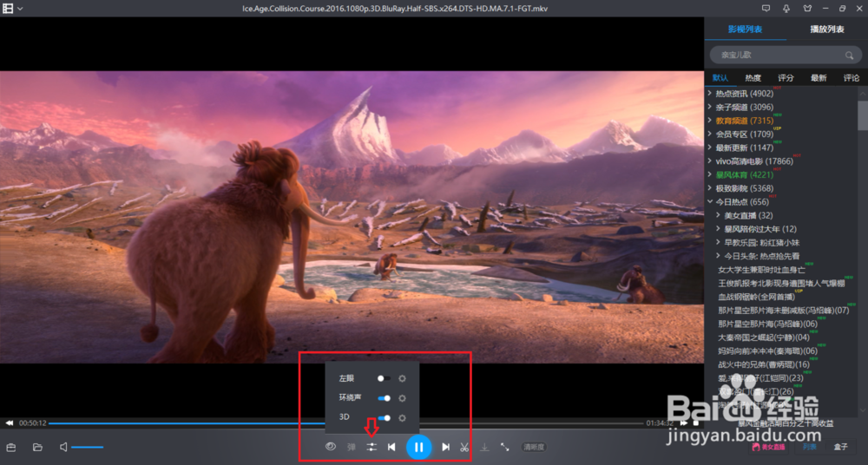Viewport: 868px width, 465px height.
Task: Pause the video playback
Action: 418,447
